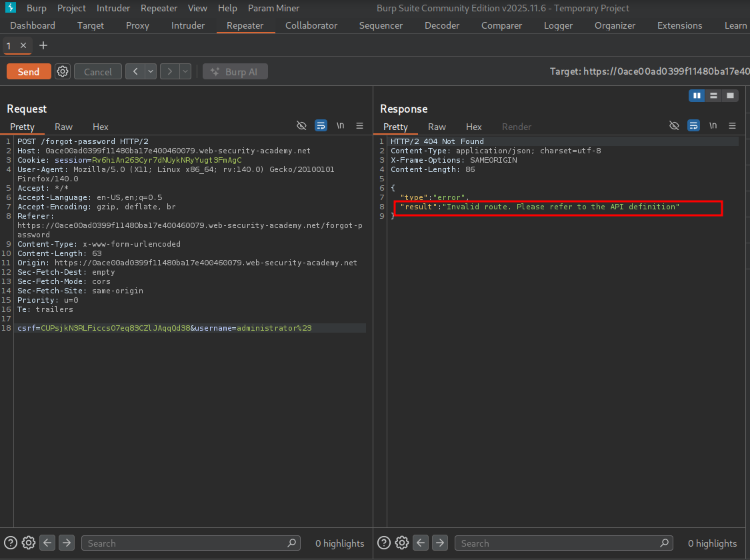750x560 pixels.
Task: Toggle line wrap in Response panel
Action: click(693, 126)
